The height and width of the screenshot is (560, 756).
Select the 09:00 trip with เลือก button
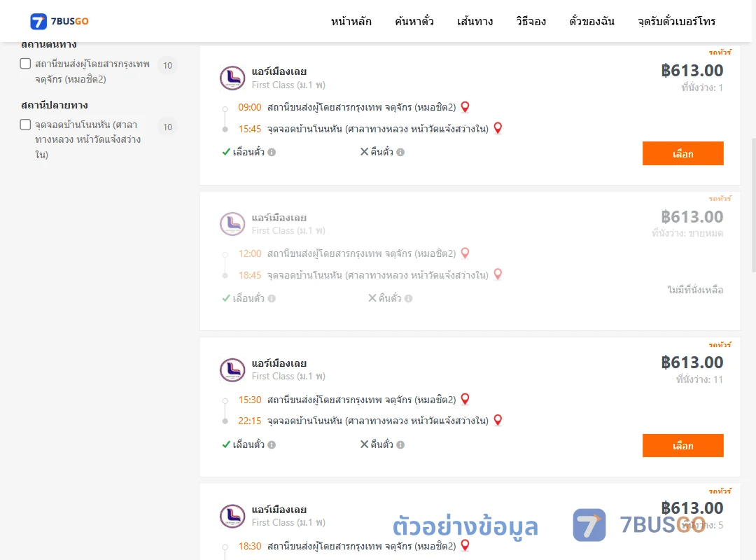coord(682,153)
